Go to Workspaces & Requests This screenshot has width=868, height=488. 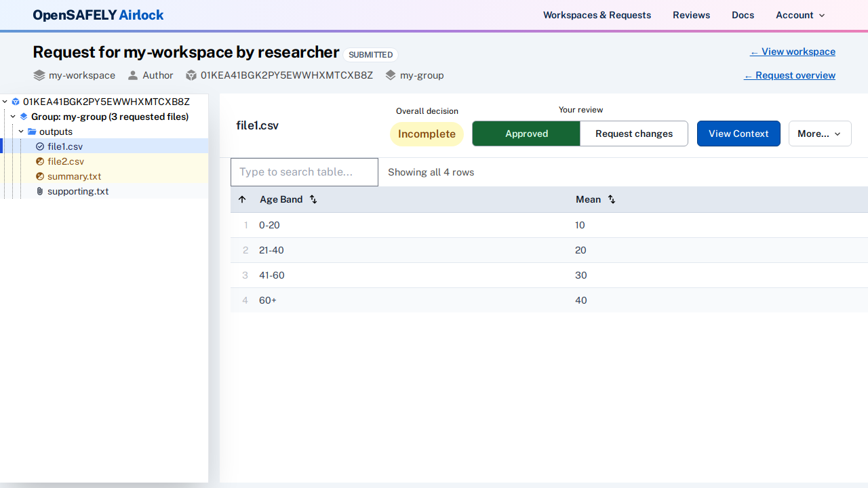pos(597,15)
